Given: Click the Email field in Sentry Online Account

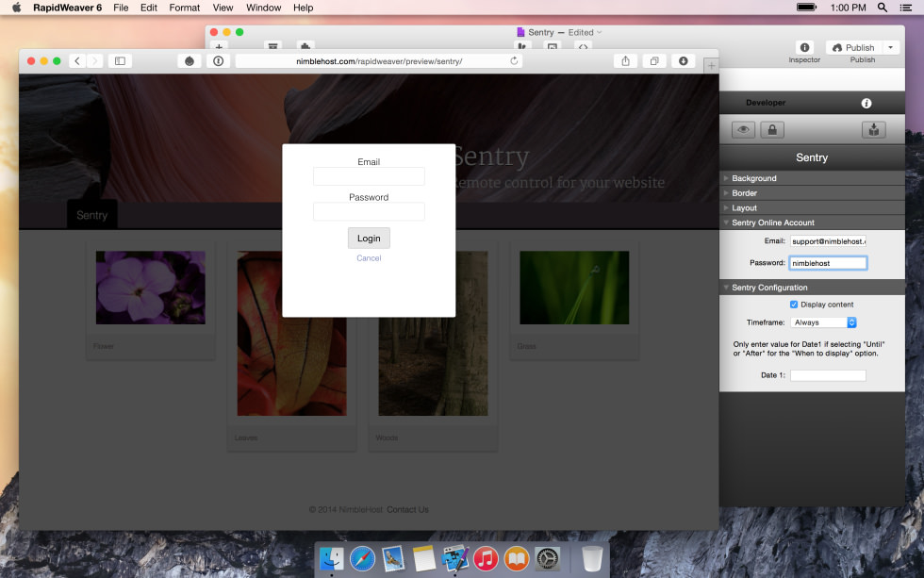Looking at the screenshot, I should pos(828,241).
